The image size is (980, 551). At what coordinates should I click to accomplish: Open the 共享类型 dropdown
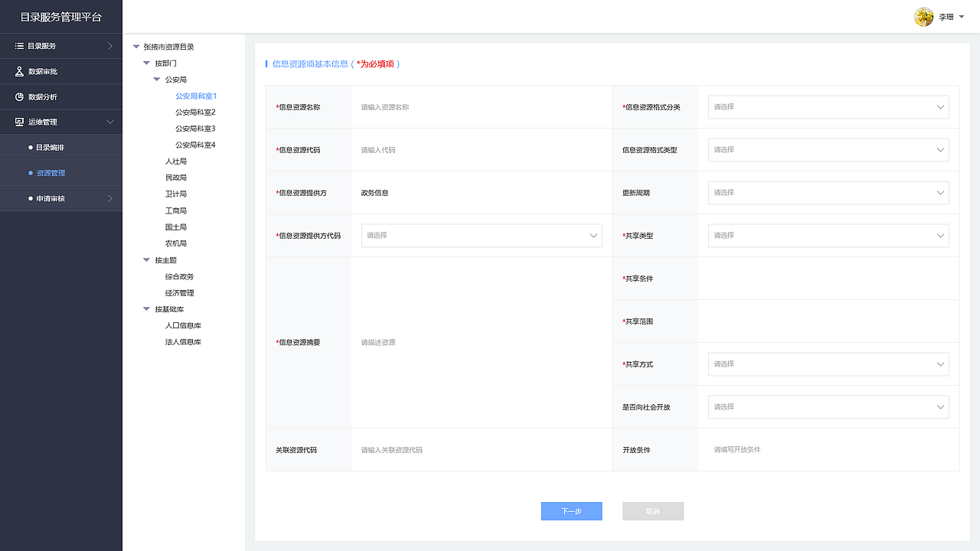tap(828, 236)
